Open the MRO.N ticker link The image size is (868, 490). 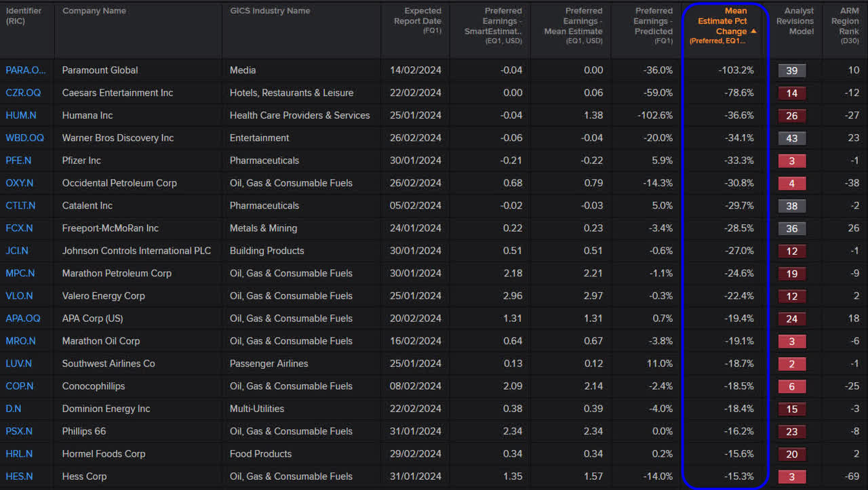tap(20, 341)
